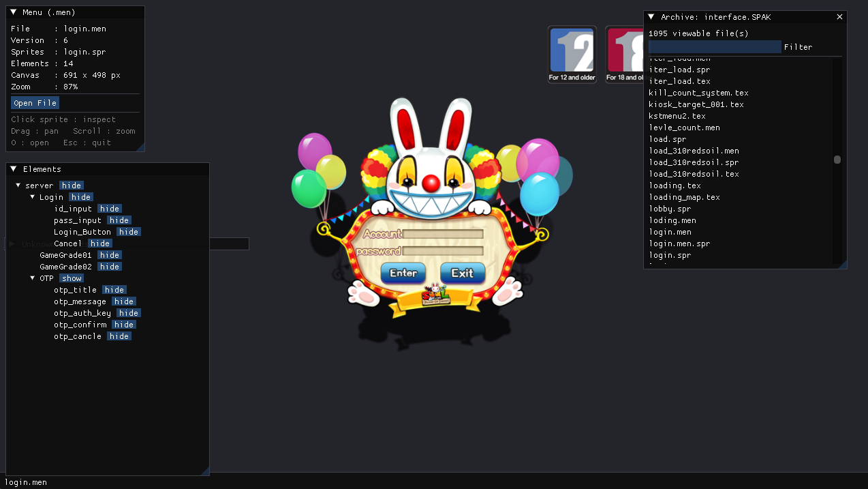Hide the otp_cancle element
This screenshot has width=868, height=489.
click(x=119, y=336)
